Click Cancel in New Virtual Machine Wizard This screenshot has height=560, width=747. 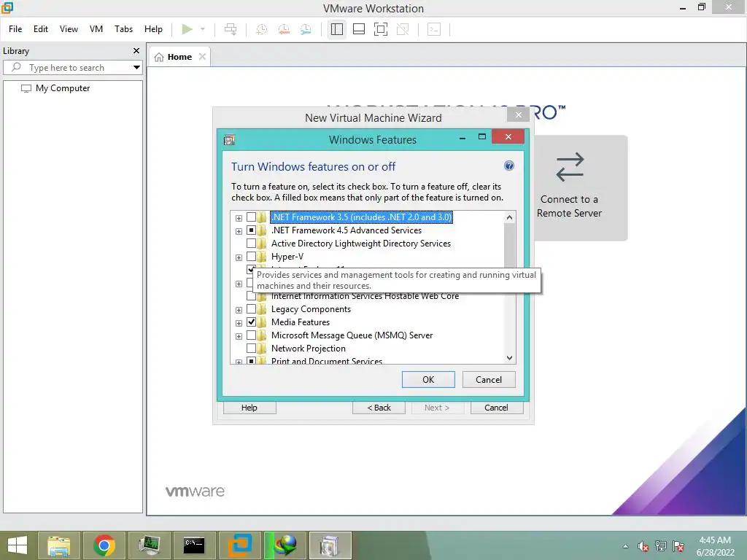[x=496, y=408]
